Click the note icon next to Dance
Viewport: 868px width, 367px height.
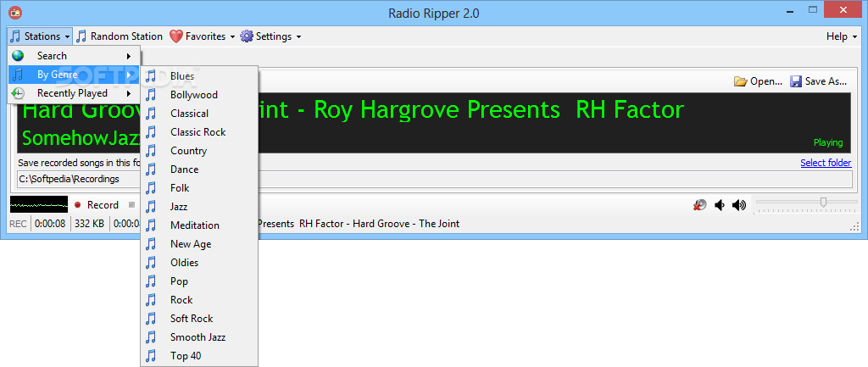click(x=151, y=170)
